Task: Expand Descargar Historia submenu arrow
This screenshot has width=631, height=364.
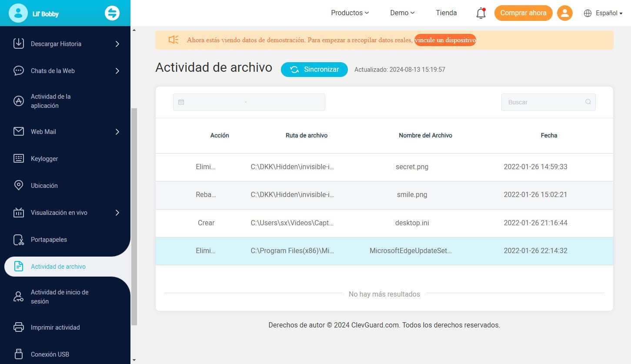Action: pos(117,43)
